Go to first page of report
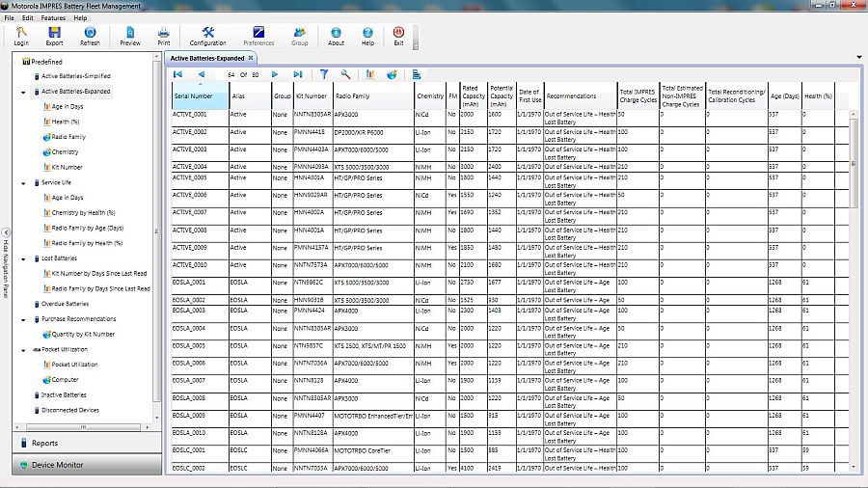The image size is (868, 488). tap(177, 74)
